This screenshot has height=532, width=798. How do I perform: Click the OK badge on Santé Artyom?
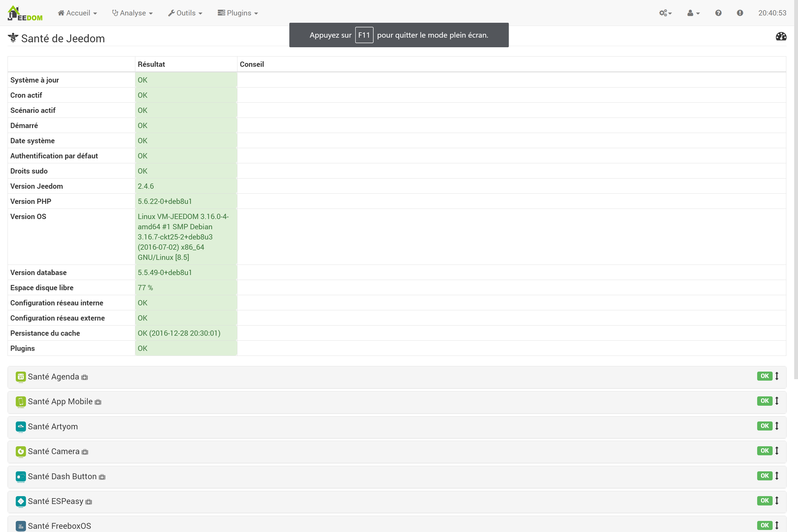click(765, 426)
